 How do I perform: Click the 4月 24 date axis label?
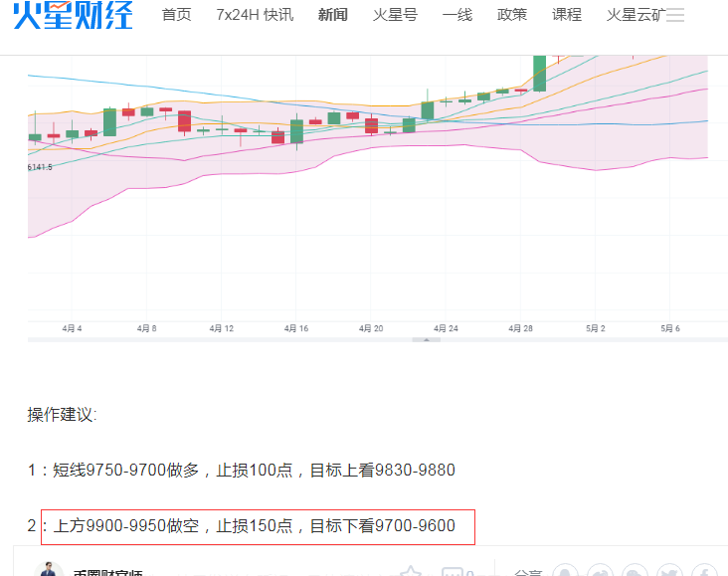pyautogui.click(x=446, y=328)
